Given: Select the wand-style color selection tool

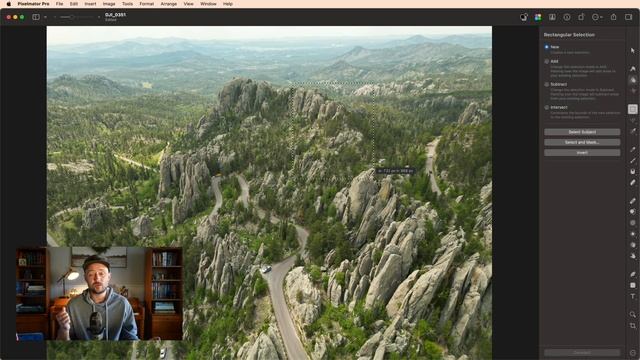Looking at the screenshot, I should click(x=633, y=131).
